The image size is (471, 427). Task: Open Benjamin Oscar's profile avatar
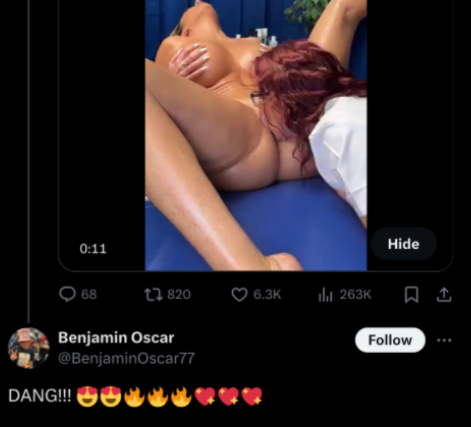pos(29,348)
